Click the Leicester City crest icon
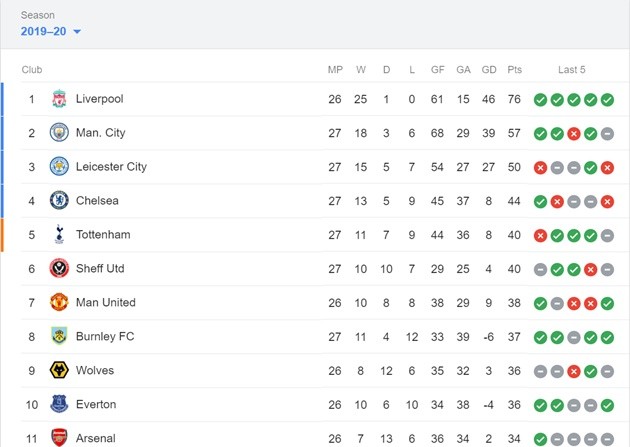 point(60,167)
